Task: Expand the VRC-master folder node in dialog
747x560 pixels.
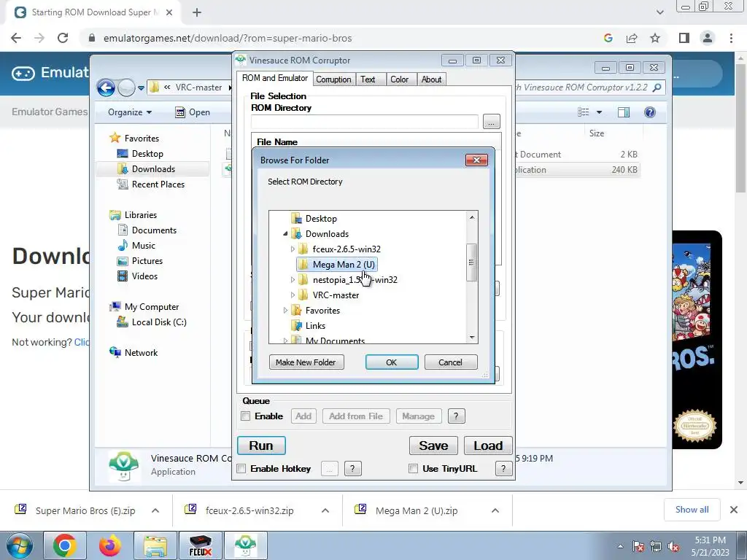Action: pos(293,295)
